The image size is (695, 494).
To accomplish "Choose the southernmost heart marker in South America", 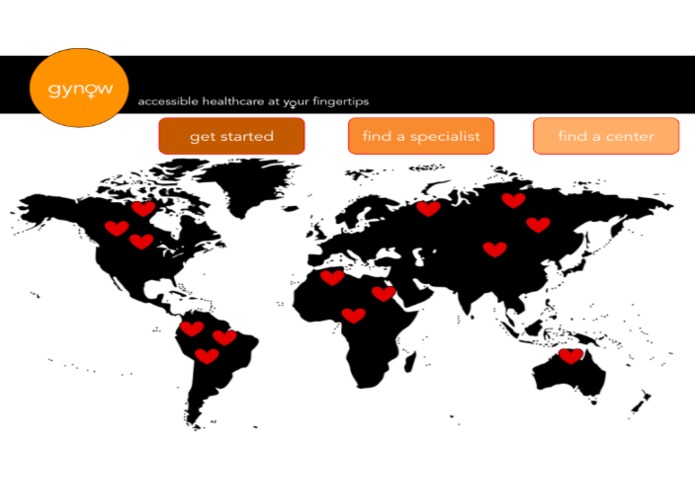I will pos(207,356).
